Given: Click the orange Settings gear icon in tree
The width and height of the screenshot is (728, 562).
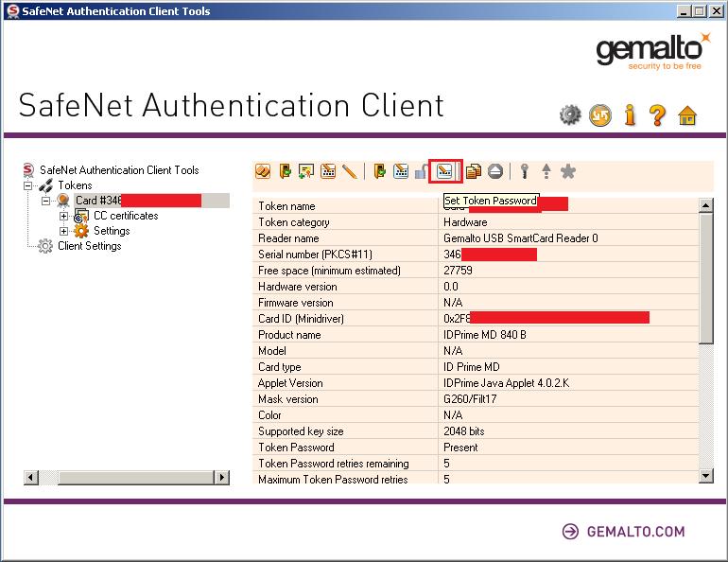Looking at the screenshot, I should [x=81, y=231].
